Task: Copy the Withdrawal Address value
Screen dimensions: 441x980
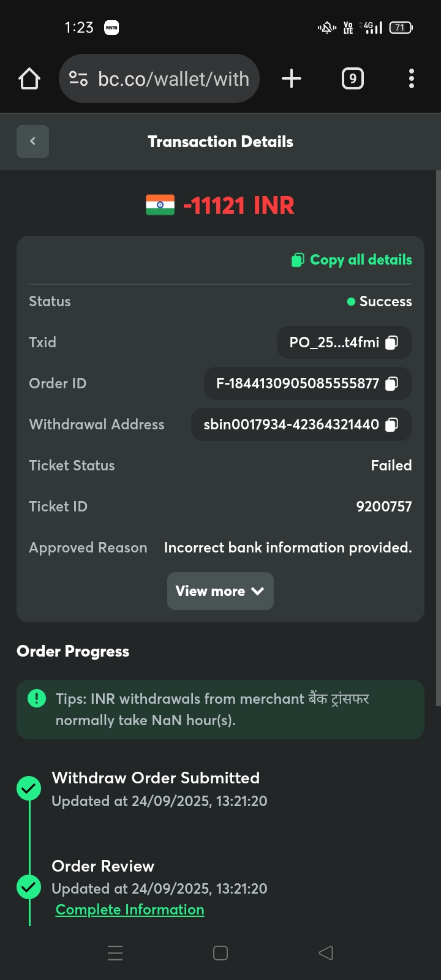Action: (x=392, y=424)
